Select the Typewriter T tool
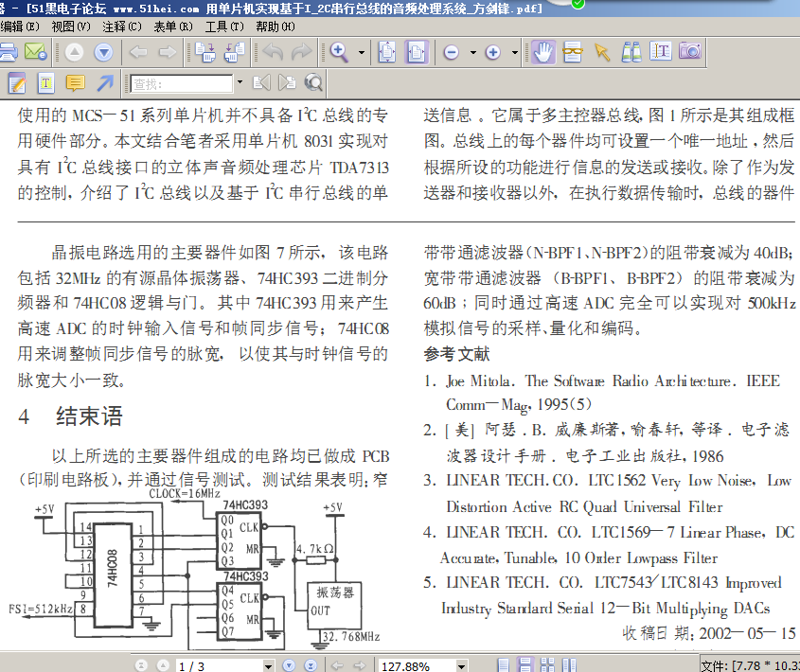 click(46, 83)
